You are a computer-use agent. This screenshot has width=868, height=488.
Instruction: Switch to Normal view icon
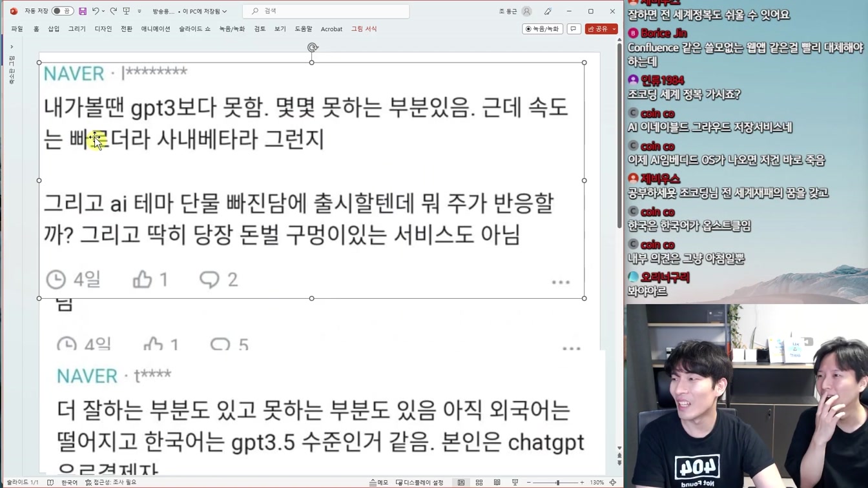(461, 482)
